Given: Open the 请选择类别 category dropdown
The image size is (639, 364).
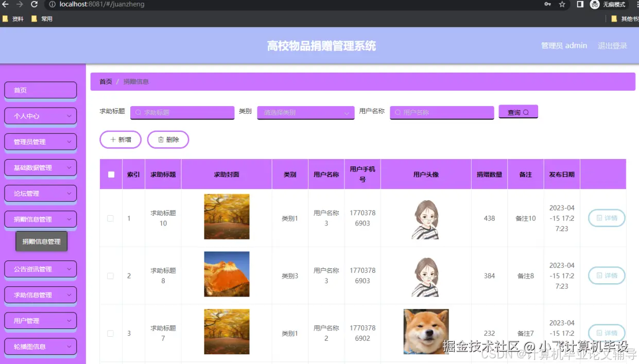Looking at the screenshot, I should 305,112.
